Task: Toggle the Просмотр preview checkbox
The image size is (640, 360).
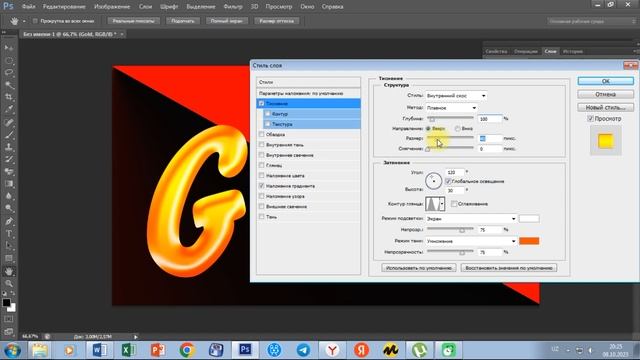Action: coord(590,118)
